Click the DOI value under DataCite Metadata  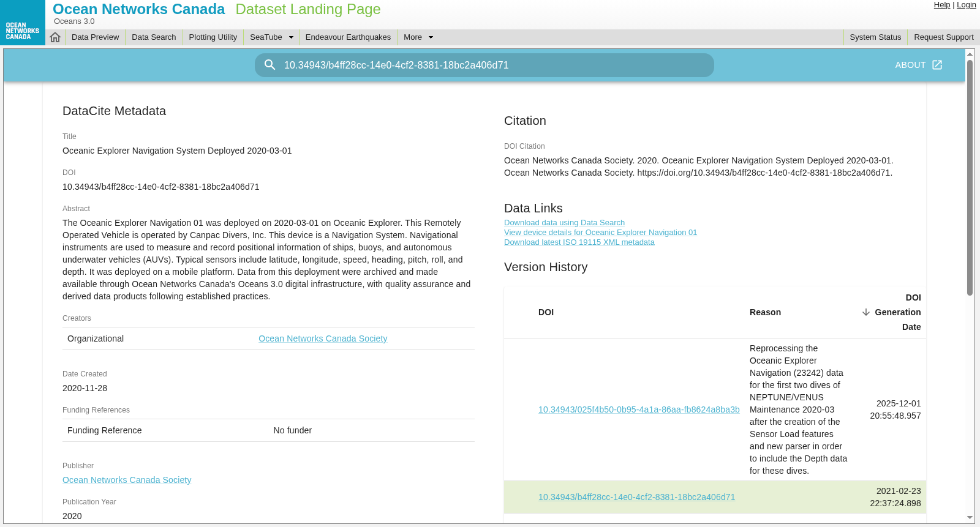161,187
